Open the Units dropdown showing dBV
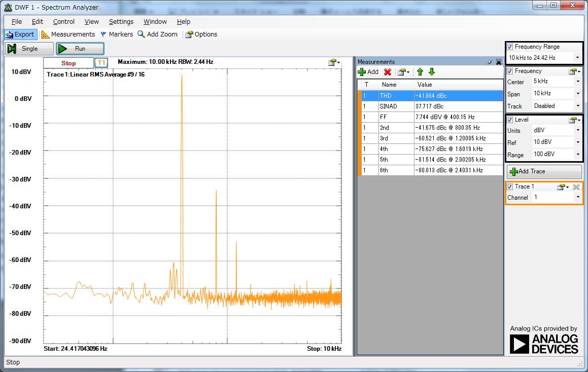 point(578,130)
